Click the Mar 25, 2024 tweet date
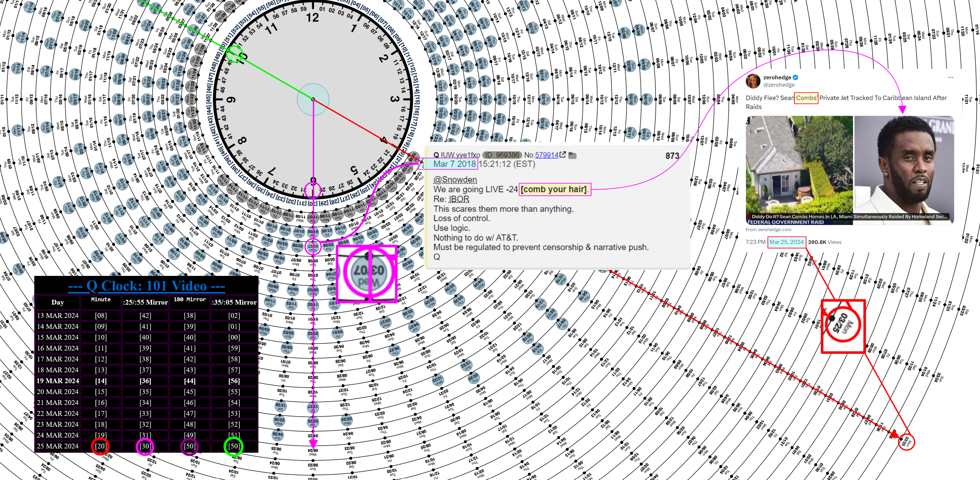Screen dimensions: 980x480 point(786,242)
